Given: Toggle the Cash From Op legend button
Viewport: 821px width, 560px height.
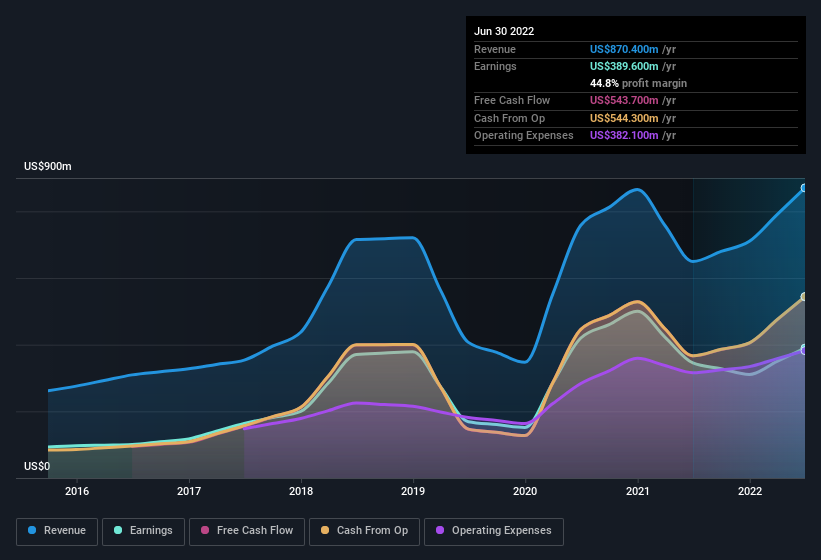Looking at the screenshot, I should tap(364, 531).
